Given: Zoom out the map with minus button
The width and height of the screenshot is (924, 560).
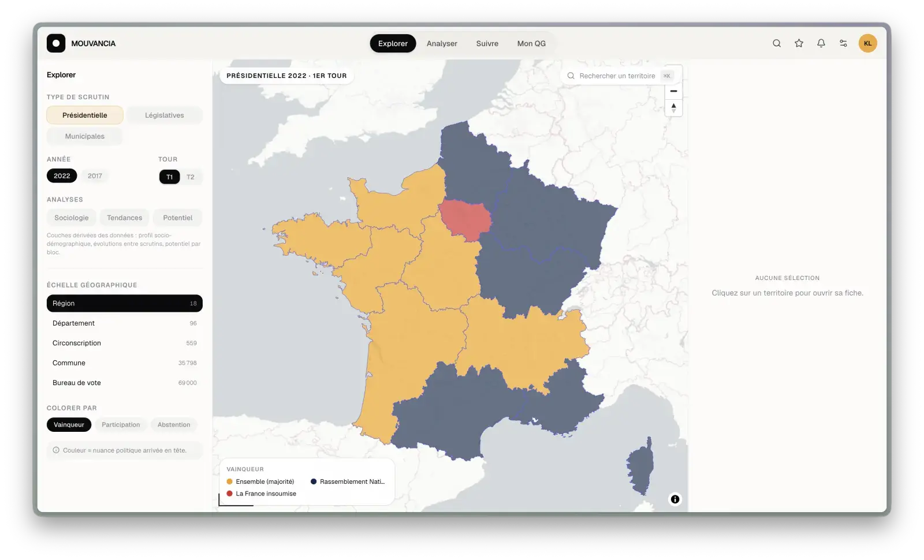Looking at the screenshot, I should click(x=673, y=91).
